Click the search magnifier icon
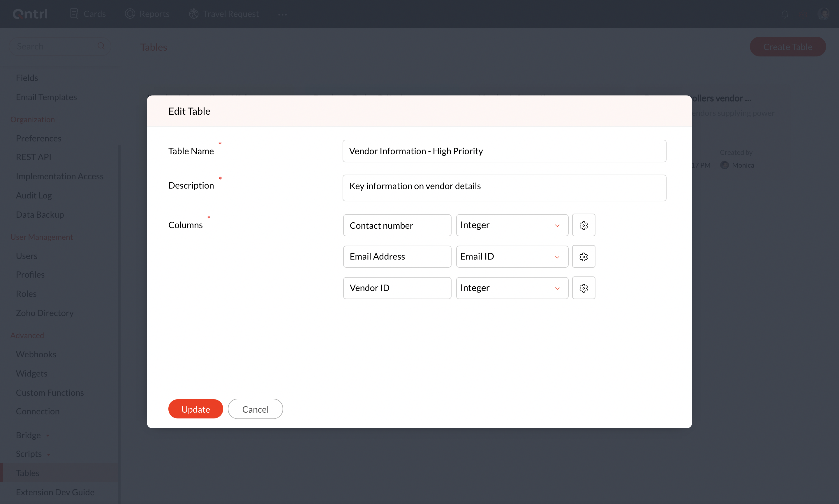Viewport: 839px width, 504px height. (x=101, y=46)
